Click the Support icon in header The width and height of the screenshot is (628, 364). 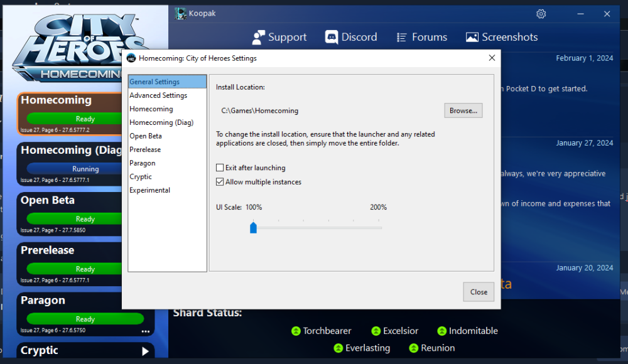(259, 38)
